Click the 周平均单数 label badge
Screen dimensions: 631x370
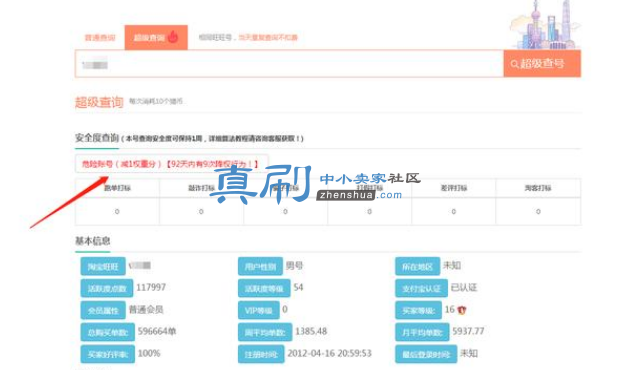[x=265, y=332]
